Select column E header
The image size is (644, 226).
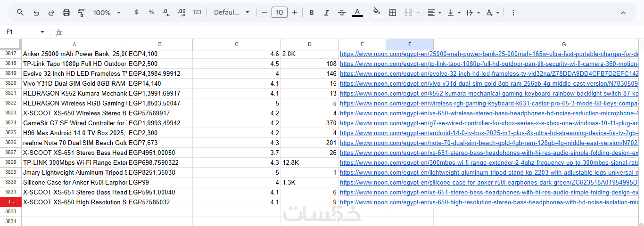[x=362, y=44]
